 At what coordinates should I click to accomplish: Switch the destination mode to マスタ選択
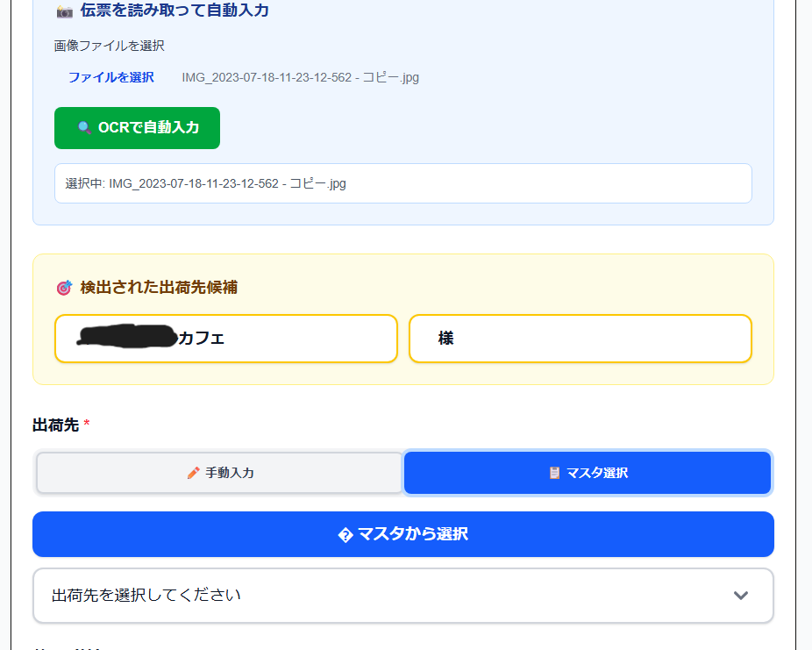click(588, 473)
